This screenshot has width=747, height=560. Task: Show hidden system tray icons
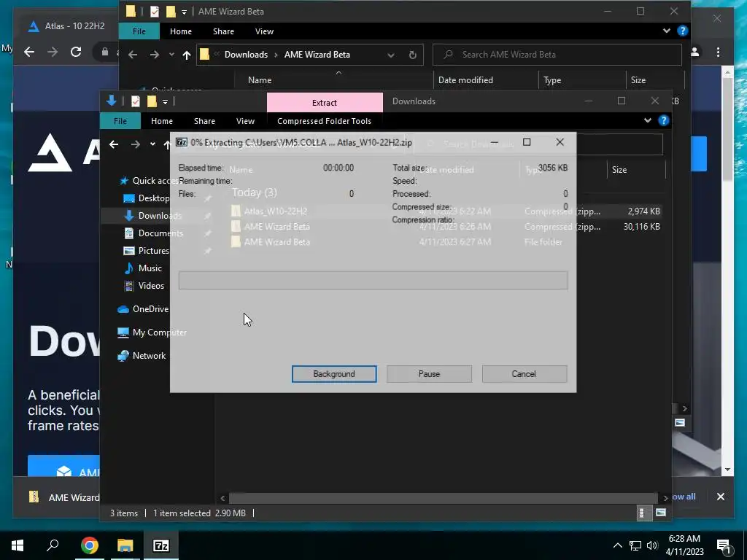617,545
